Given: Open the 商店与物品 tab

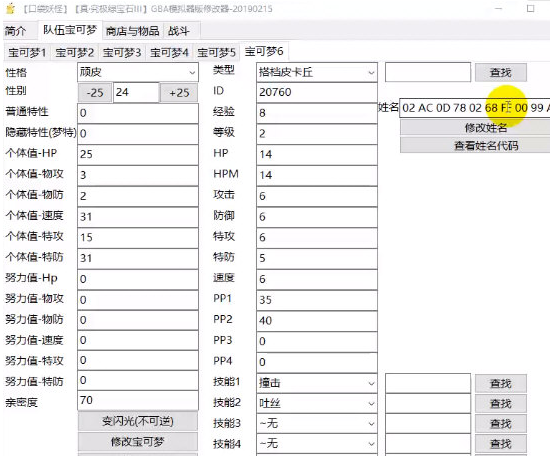Looking at the screenshot, I should (x=133, y=31).
